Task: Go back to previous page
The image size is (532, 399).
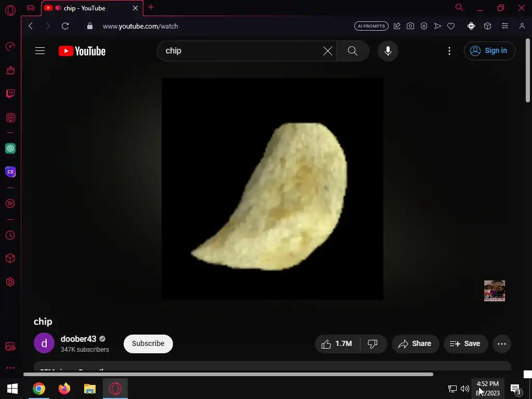Action: (x=31, y=26)
